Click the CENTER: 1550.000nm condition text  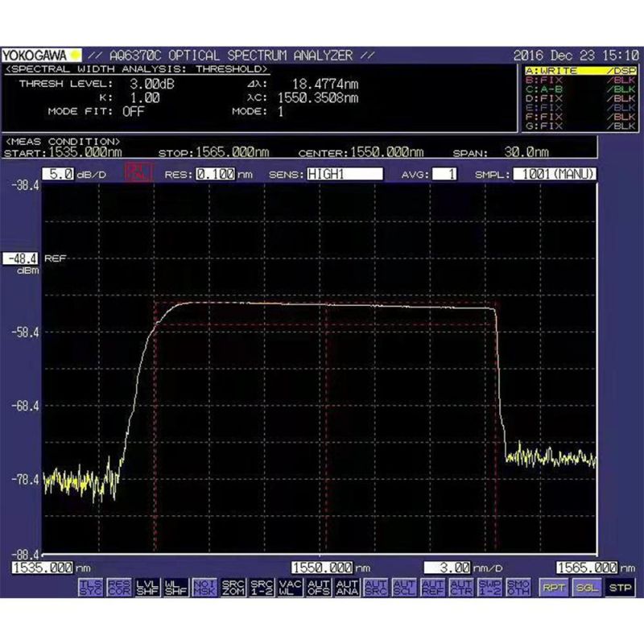click(361, 152)
